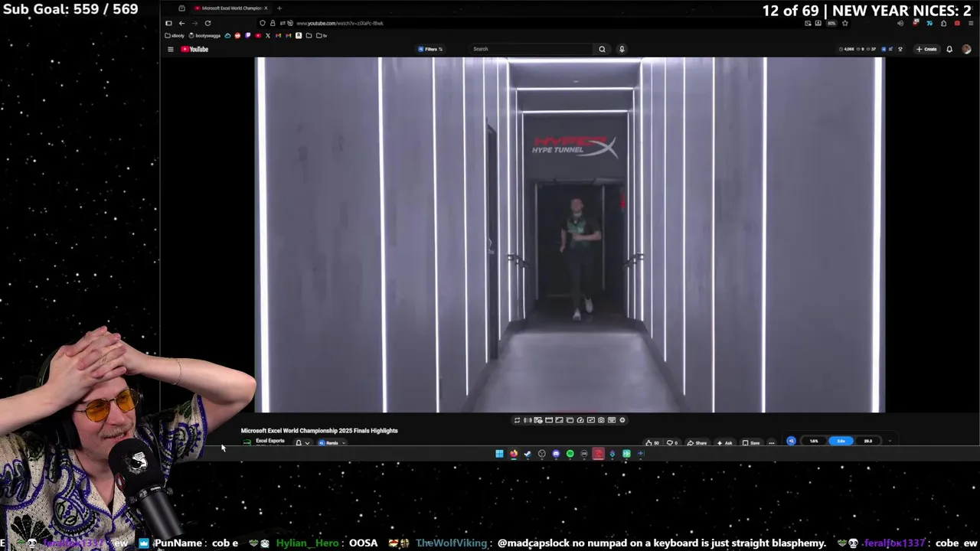The height and width of the screenshot is (551, 980).
Task: Click the Ask button
Action: 724,443
